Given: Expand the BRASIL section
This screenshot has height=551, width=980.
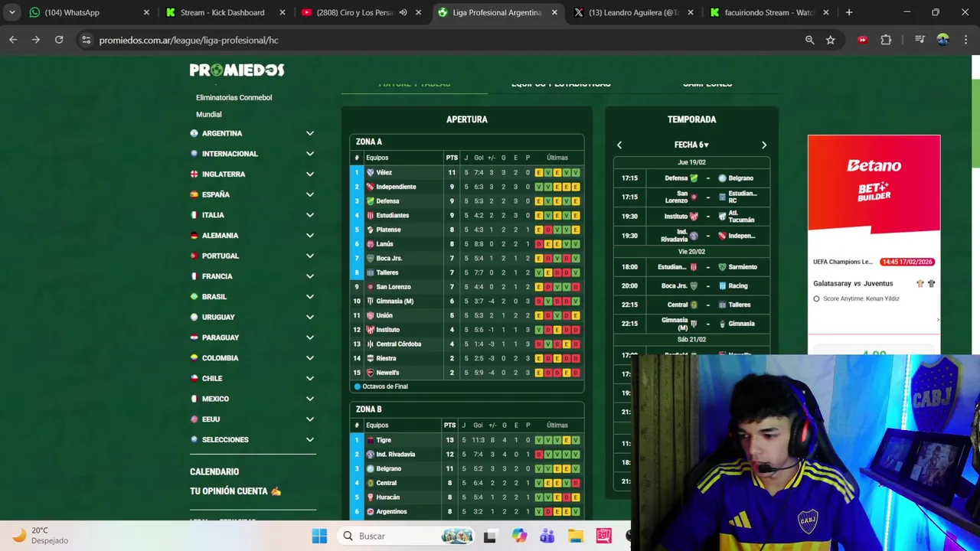Looking at the screenshot, I should click(253, 297).
